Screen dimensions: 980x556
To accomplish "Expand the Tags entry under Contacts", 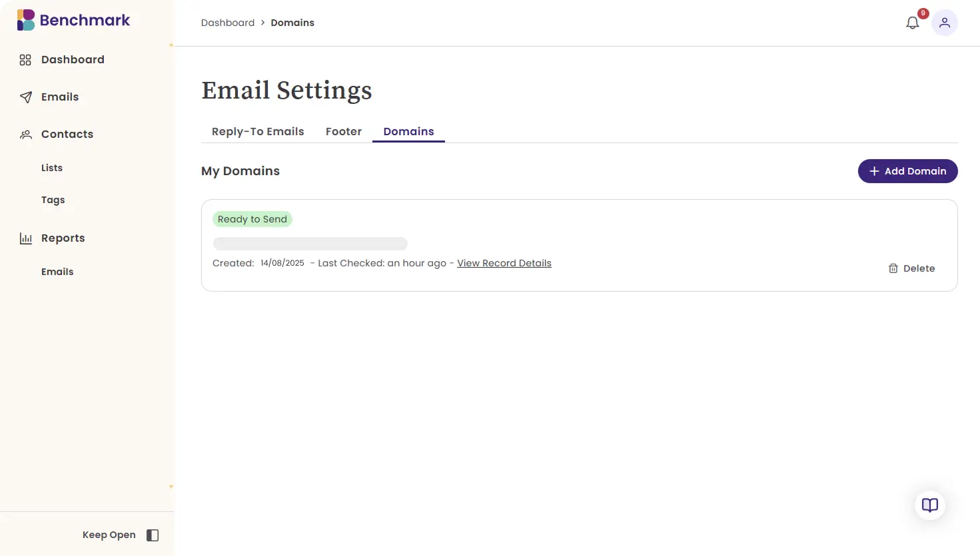I will 53,200.
